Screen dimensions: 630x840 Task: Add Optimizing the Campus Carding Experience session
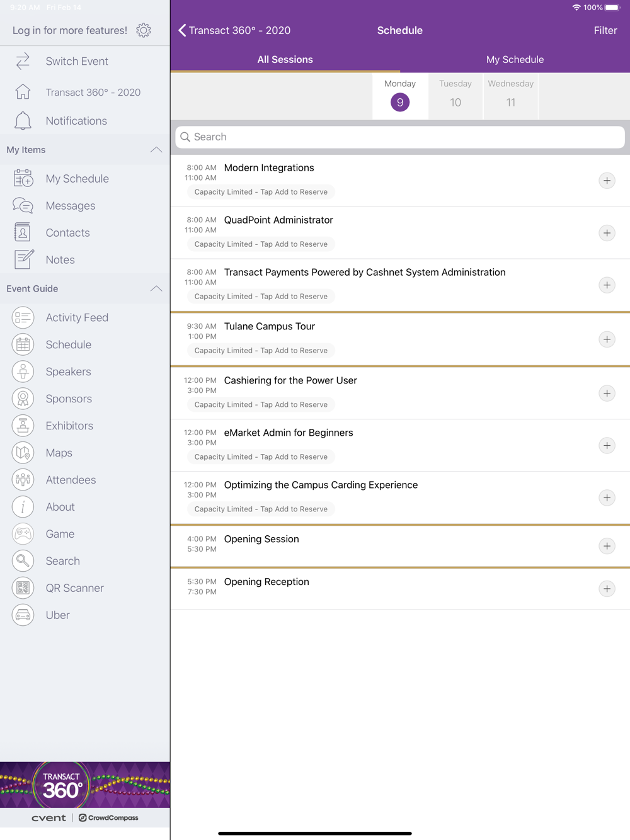click(607, 498)
